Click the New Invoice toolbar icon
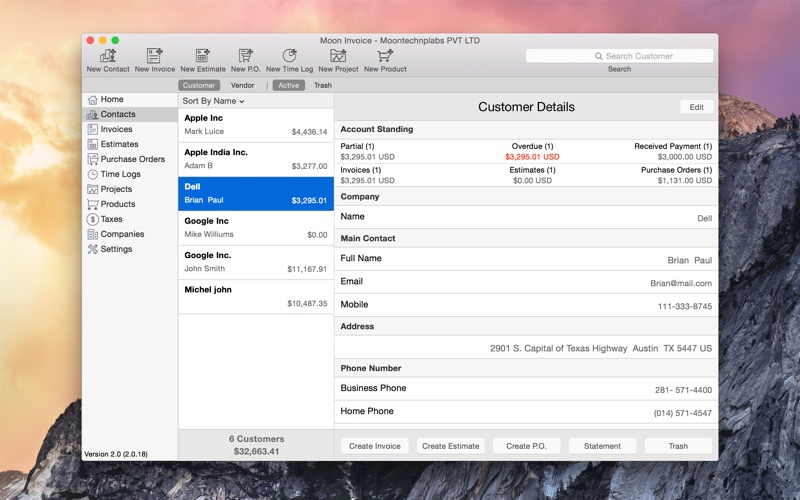Image resolution: width=800 pixels, height=500 pixels. 155,56
